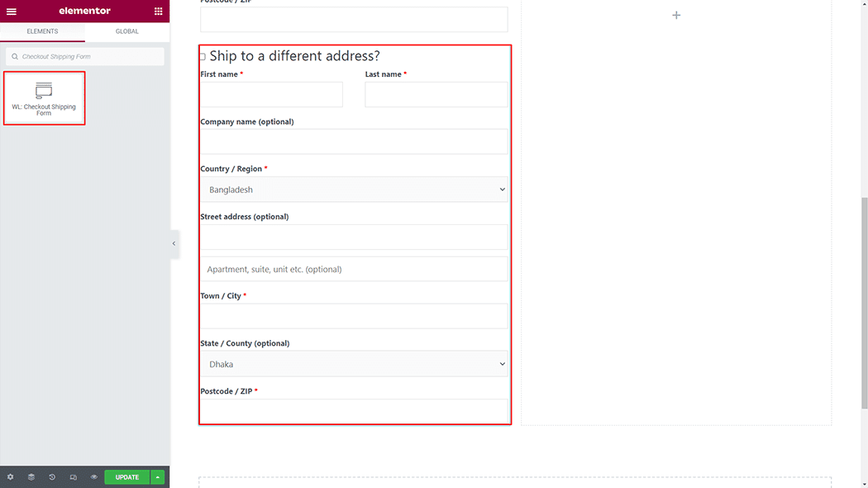Viewport: 868px width, 488px height.
Task: Open the Navigator layers icon
Action: 31,477
